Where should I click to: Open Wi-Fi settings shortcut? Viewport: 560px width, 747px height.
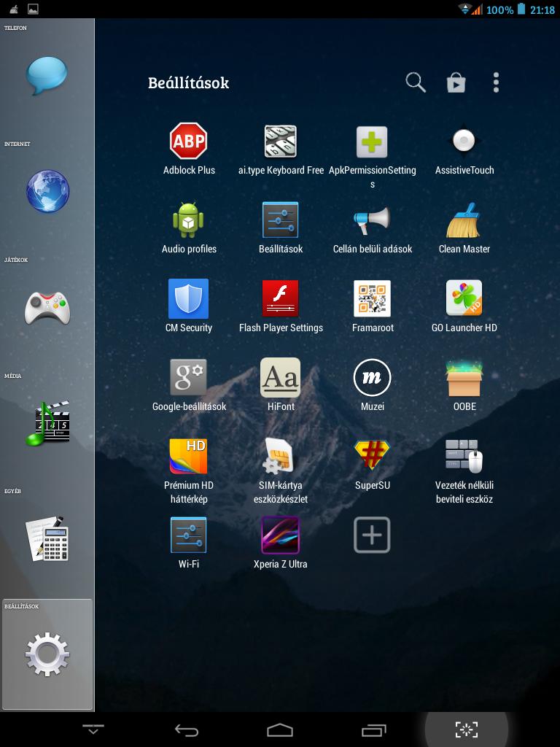click(189, 535)
